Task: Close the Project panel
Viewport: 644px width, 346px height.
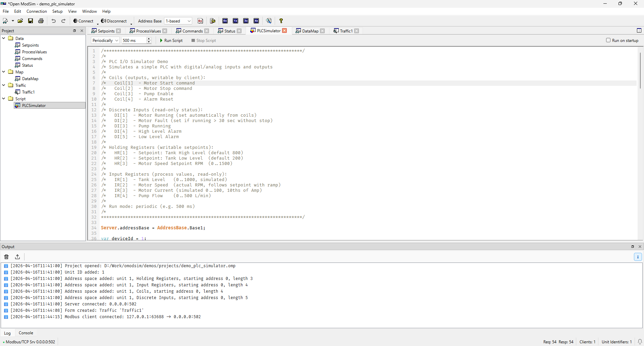Action: pos(82,31)
